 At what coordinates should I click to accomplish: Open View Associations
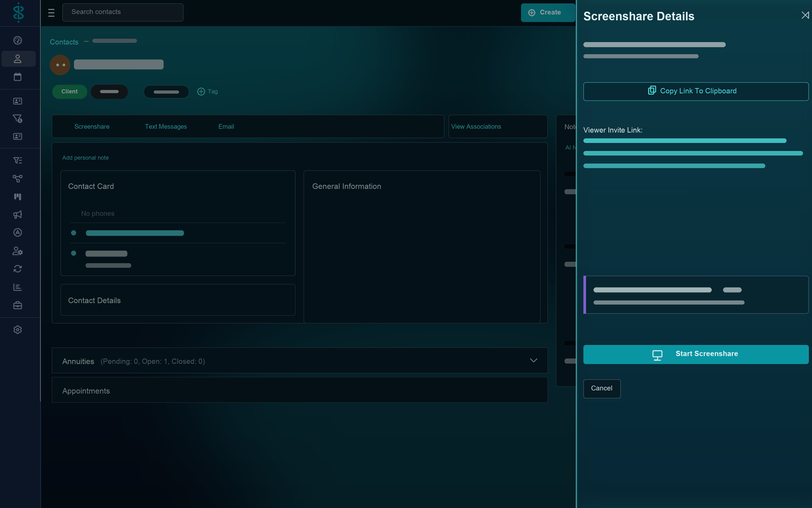(476, 127)
